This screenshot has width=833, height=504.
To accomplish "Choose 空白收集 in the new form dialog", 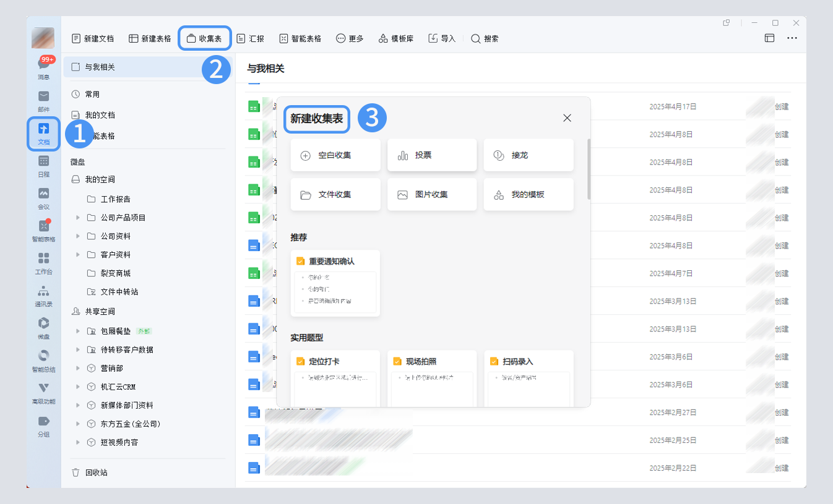I will pos(335,155).
